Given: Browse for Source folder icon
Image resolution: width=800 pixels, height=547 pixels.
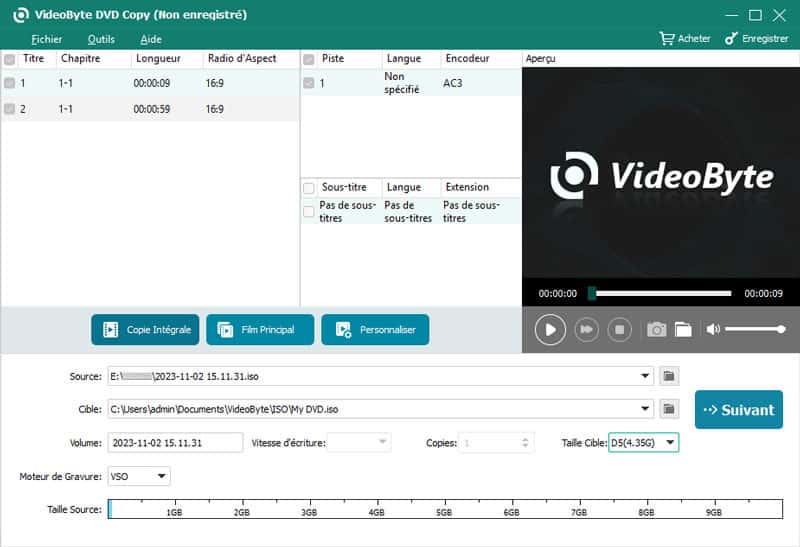Looking at the screenshot, I should click(670, 376).
